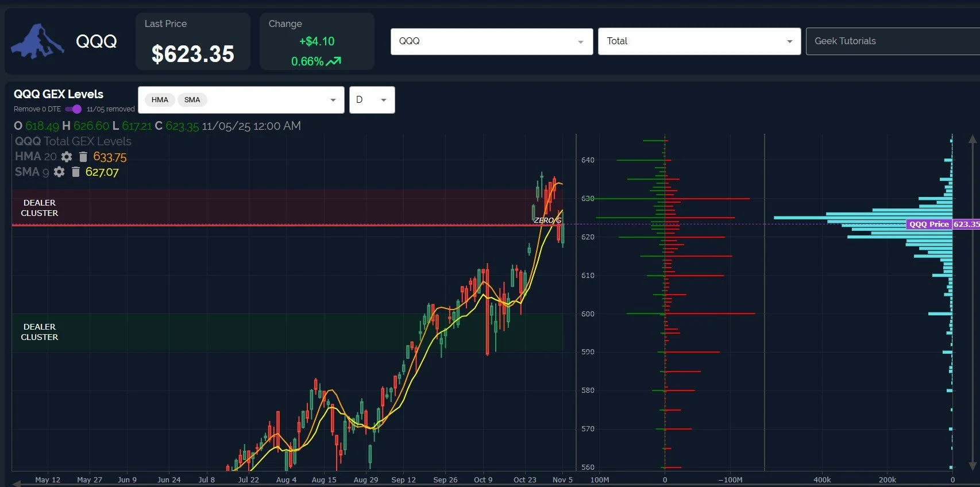The height and width of the screenshot is (487, 980).
Task: Click the upper DEALER CLUSTER red zone label
Action: pyautogui.click(x=40, y=208)
